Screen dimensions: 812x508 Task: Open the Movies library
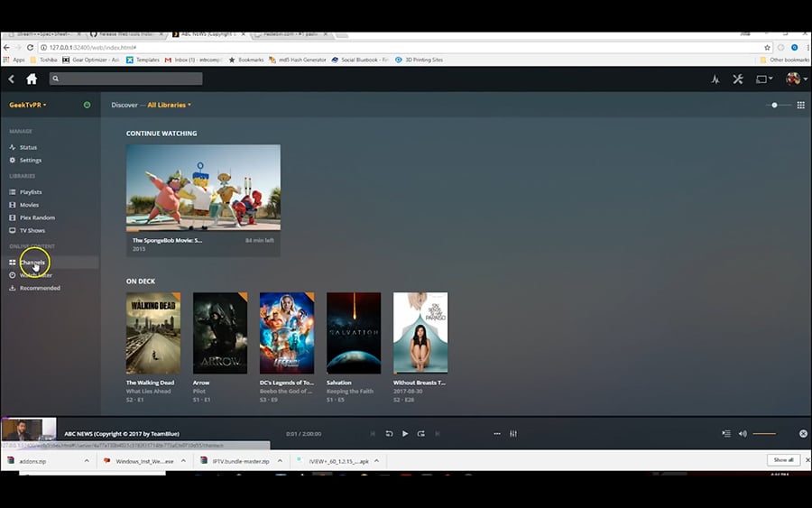29,205
